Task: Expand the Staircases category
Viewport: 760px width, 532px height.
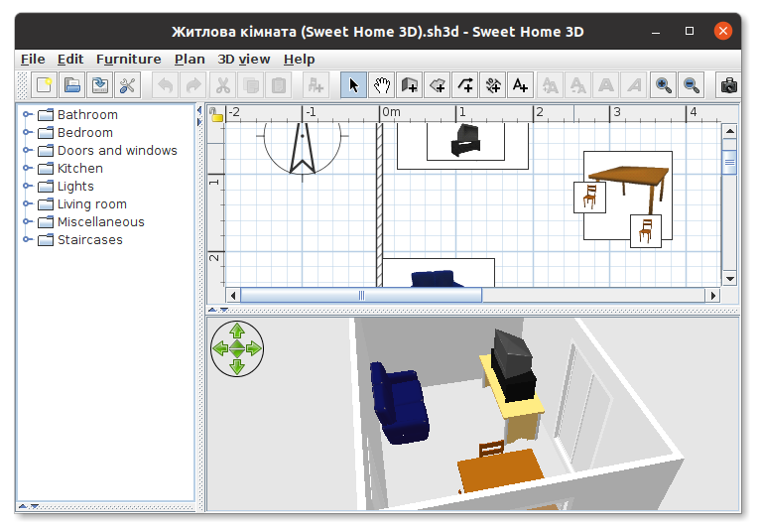Action: [x=28, y=239]
